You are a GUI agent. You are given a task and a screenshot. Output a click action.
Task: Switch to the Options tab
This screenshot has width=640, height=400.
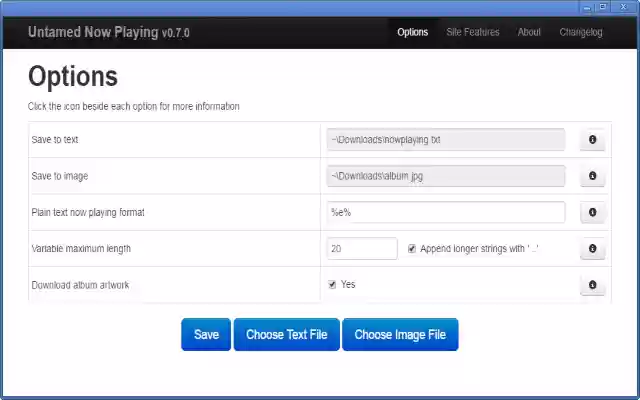point(413,32)
